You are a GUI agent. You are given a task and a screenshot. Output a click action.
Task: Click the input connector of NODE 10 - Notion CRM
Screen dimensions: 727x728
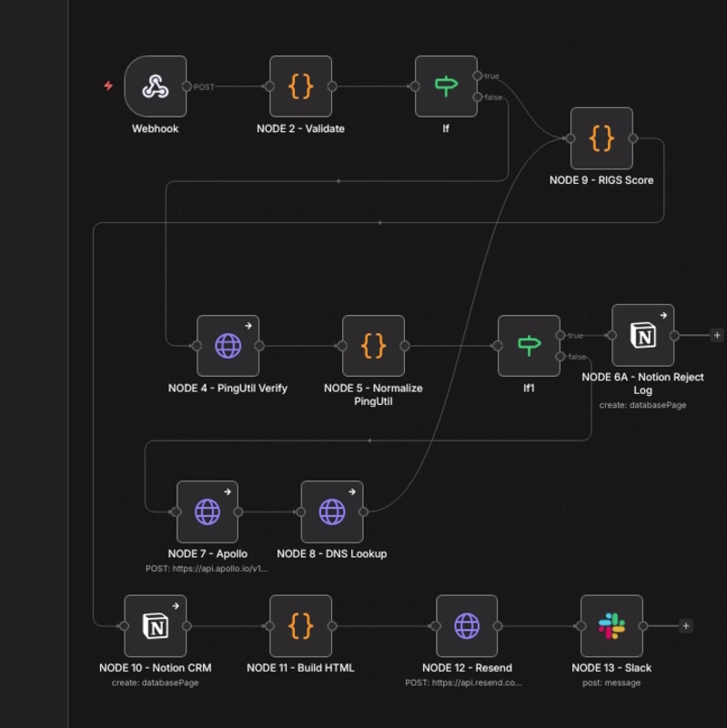point(125,626)
